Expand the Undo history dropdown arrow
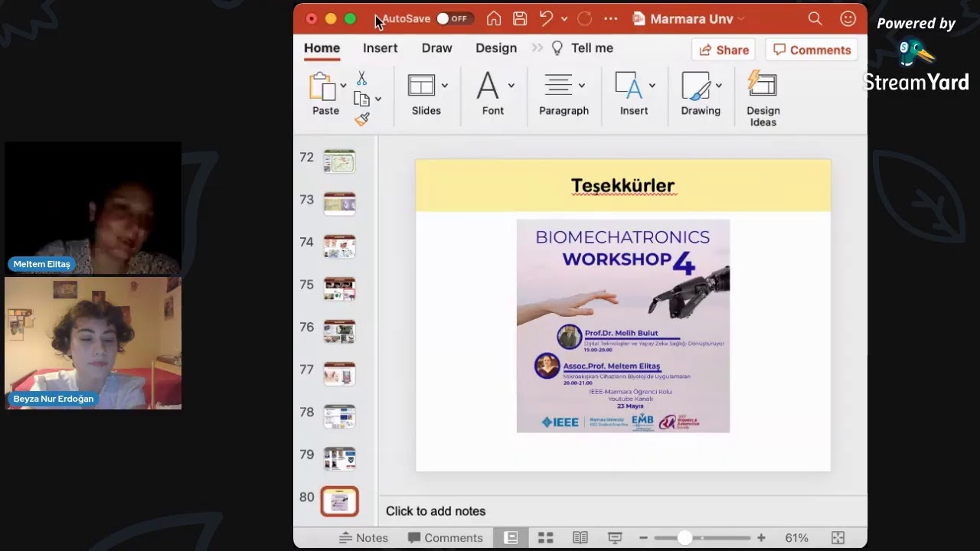 [564, 18]
